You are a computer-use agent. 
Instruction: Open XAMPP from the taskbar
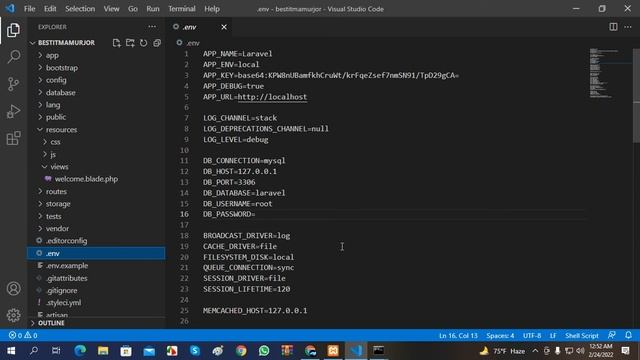[x=333, y=351]
